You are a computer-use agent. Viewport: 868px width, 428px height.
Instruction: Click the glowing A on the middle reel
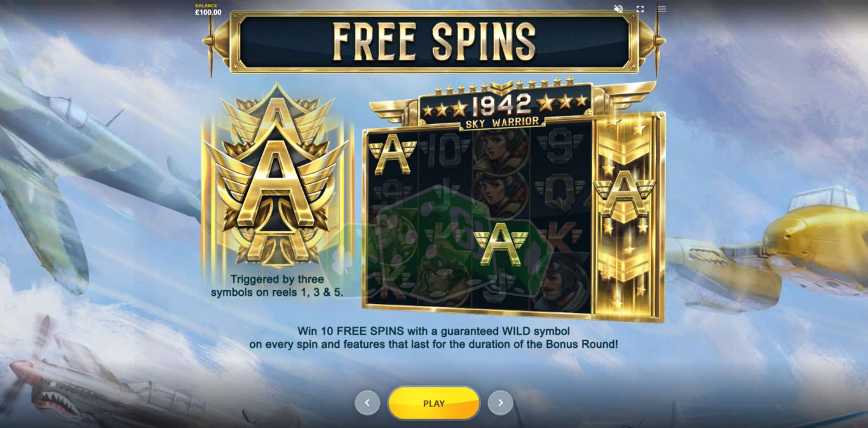pyautogui.click(x=501, y=243)
